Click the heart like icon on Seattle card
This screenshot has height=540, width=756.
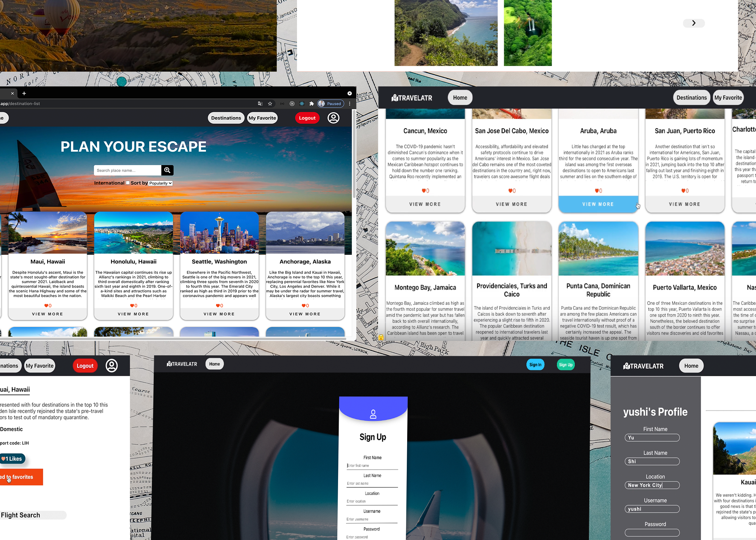(x=218, y=306)
